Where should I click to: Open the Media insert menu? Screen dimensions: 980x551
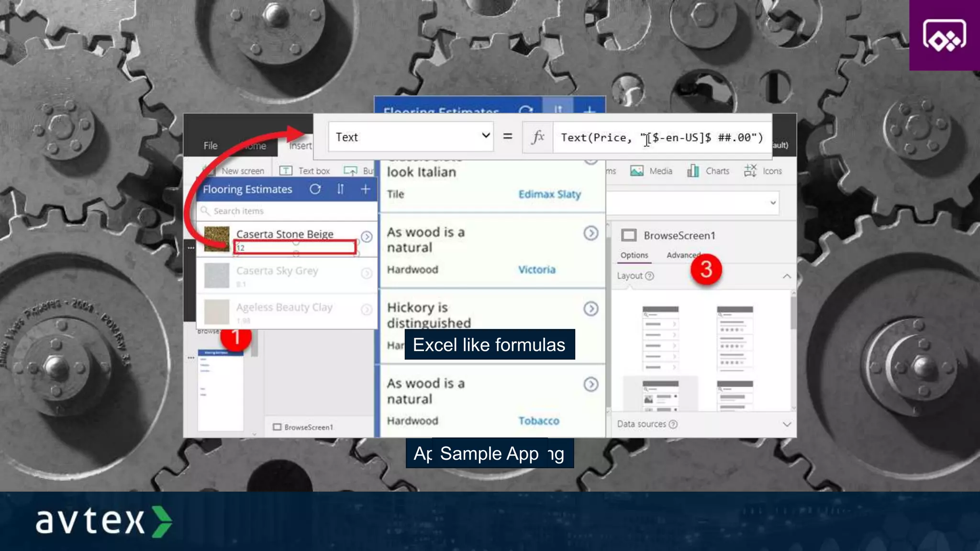click(651, 171)
